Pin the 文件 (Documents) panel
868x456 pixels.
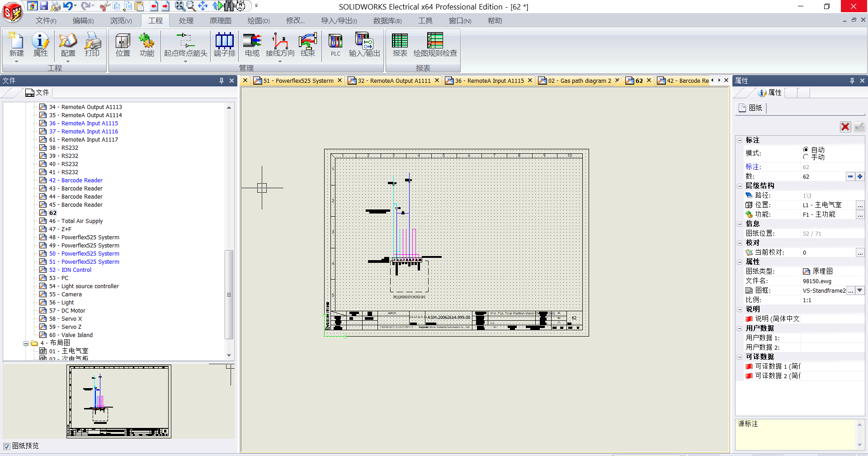pyautogui.click(x=222, y=81)
